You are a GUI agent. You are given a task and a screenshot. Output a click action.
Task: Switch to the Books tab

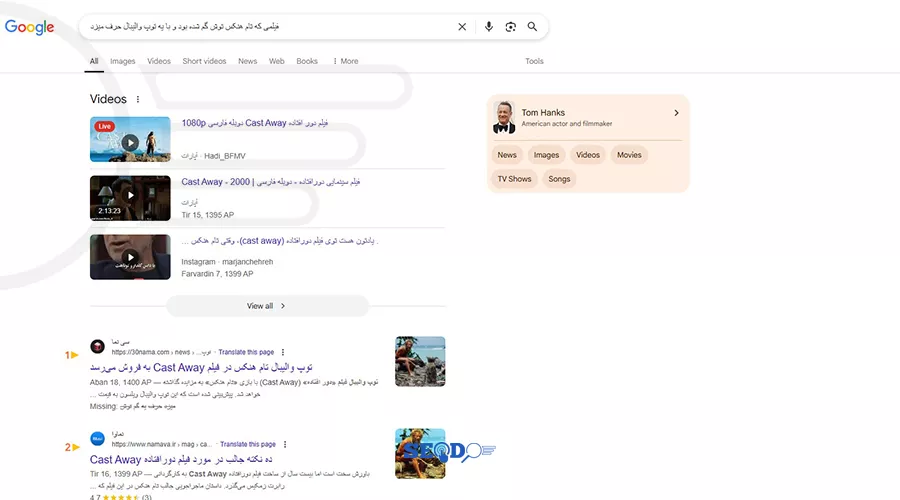coord(307,61)
